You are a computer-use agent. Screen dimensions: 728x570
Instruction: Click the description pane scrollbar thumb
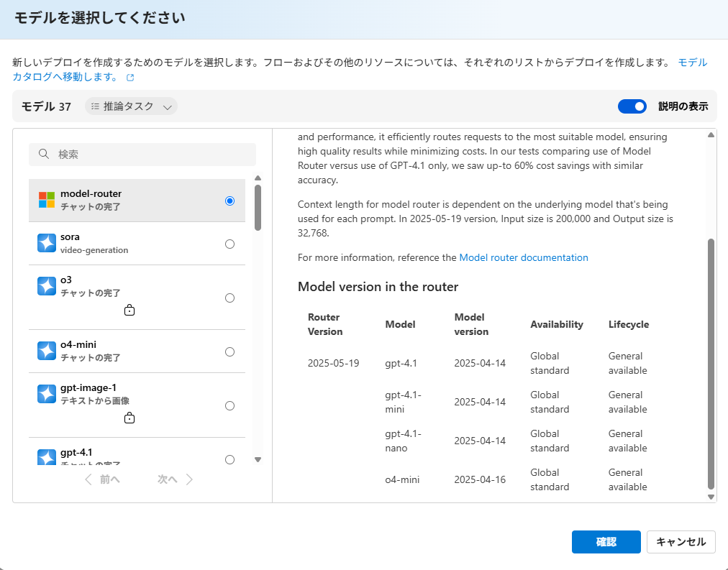coord(711,364)
